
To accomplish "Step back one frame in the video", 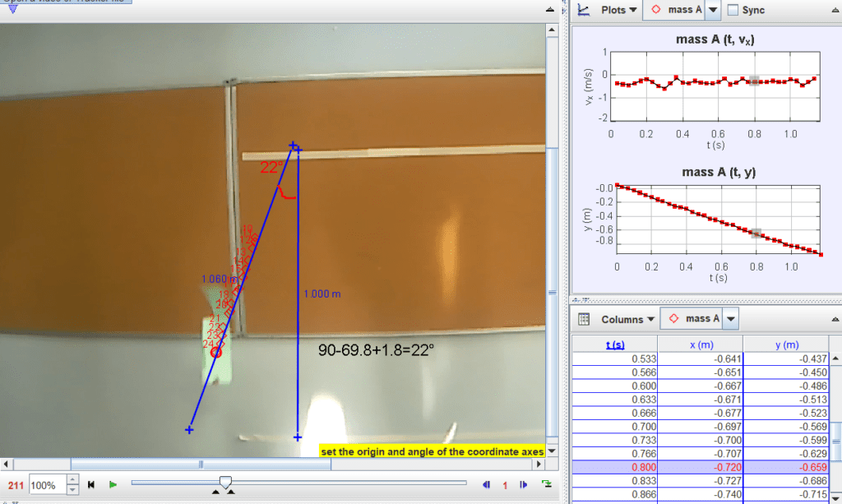I will pyautogui.click(x=485, y=484).
